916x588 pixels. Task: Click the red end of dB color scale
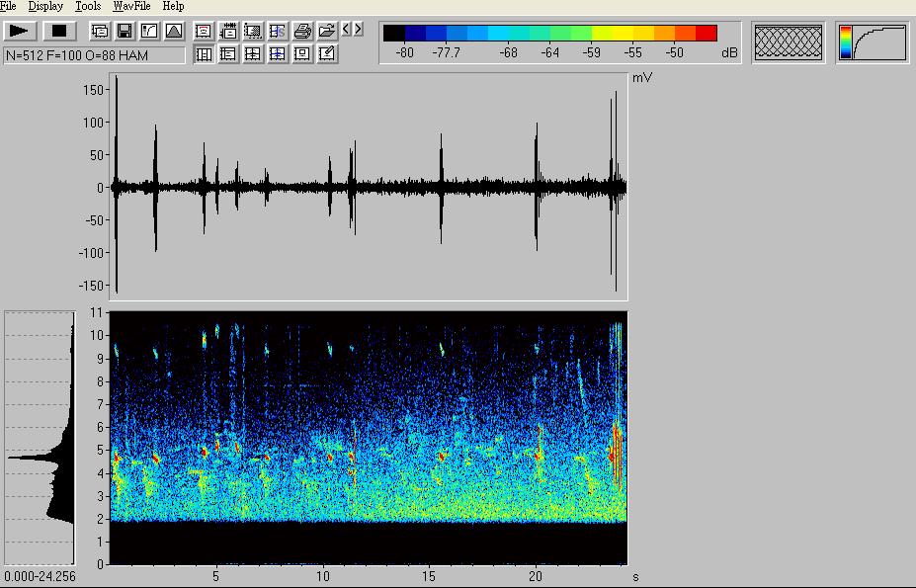pyautogui.click(x=706, y=33)
